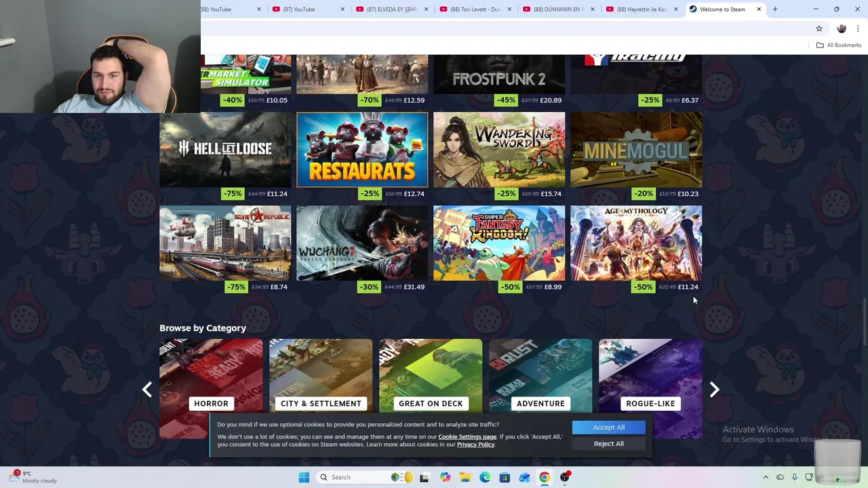Reject all cookies
This screenshot has height=488, width=868.
click(x=608, y=443)
